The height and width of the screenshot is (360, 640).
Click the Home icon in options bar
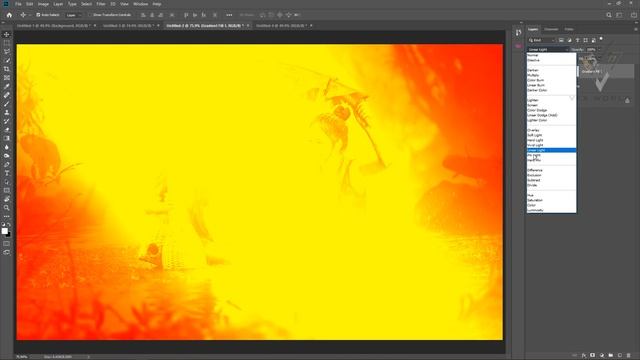pos(9,15)
